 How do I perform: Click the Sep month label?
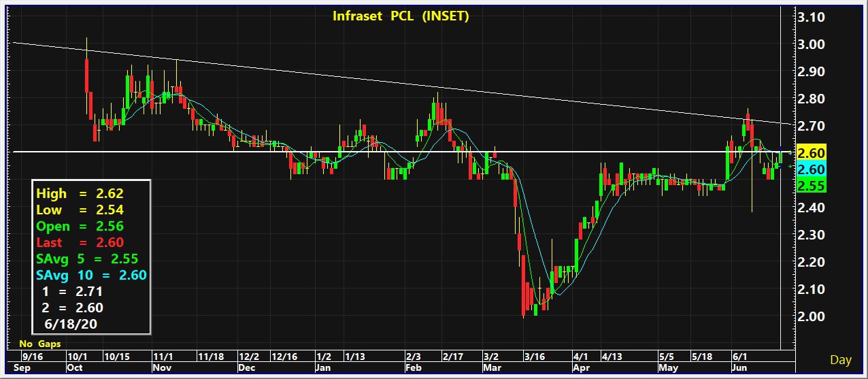coord(22,368)
